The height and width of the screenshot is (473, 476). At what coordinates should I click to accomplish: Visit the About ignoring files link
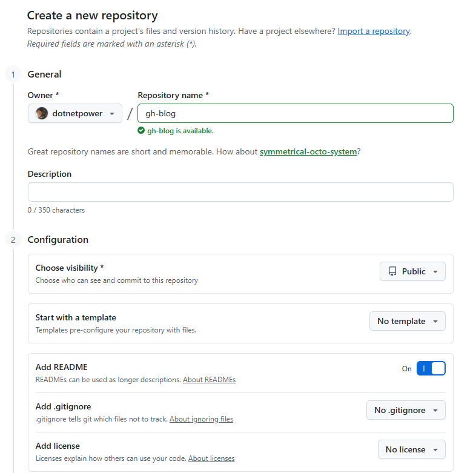coord(201,419)
